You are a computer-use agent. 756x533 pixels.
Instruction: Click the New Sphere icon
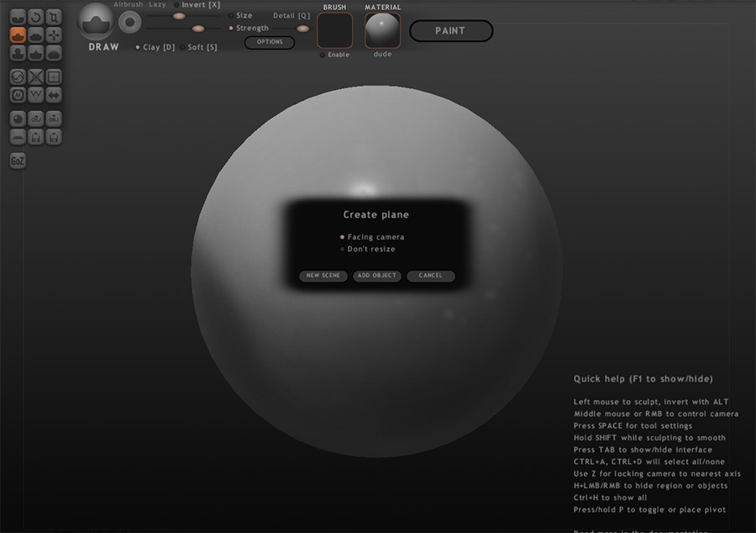coord(18,119)
